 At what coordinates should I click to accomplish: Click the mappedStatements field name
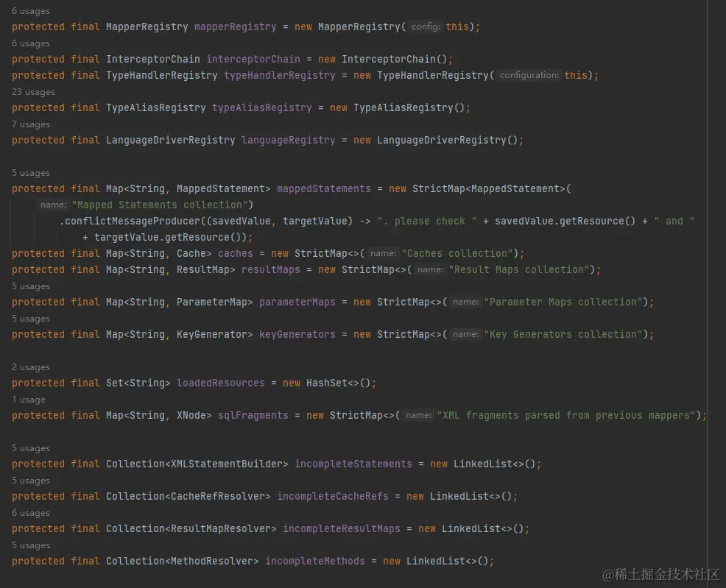point(324,188)
